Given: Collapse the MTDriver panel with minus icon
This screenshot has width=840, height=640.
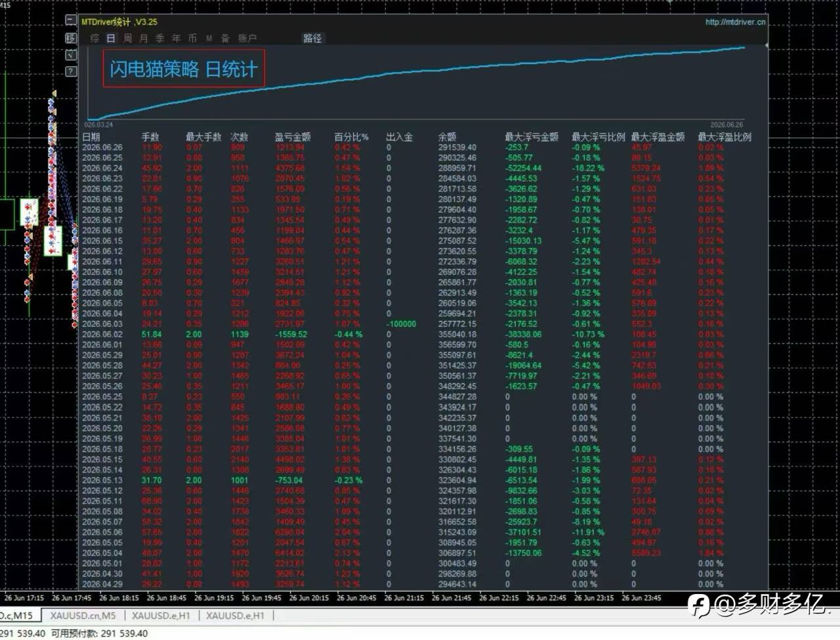Looking at the screenshot, I should tap(71, 21).
